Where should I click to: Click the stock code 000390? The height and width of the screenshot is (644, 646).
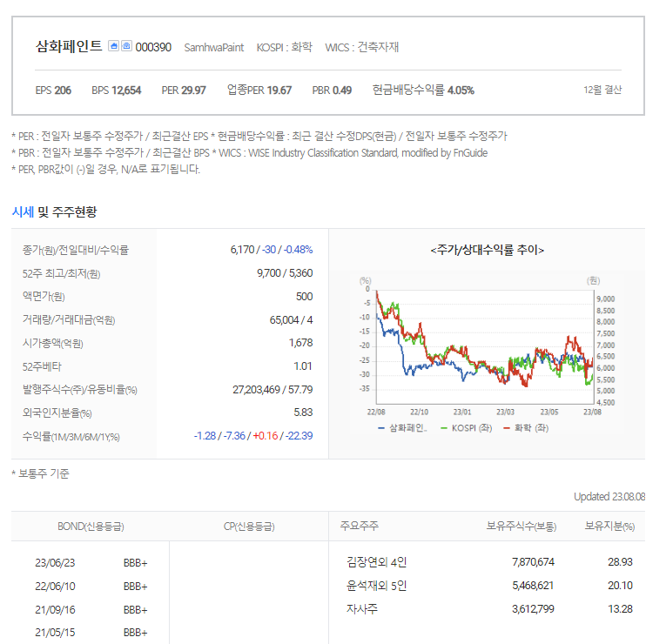pyautogui.click(x=153, y=47)
